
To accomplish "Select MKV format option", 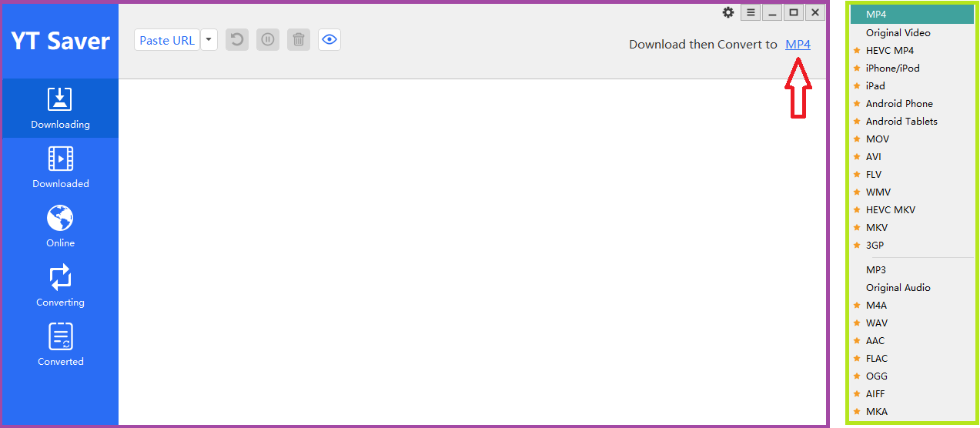I will click(x=912, y=228).
